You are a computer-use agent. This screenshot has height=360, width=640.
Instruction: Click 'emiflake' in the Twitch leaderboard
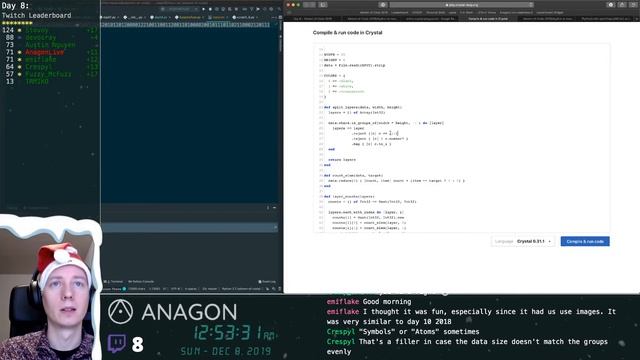(41, 60)
